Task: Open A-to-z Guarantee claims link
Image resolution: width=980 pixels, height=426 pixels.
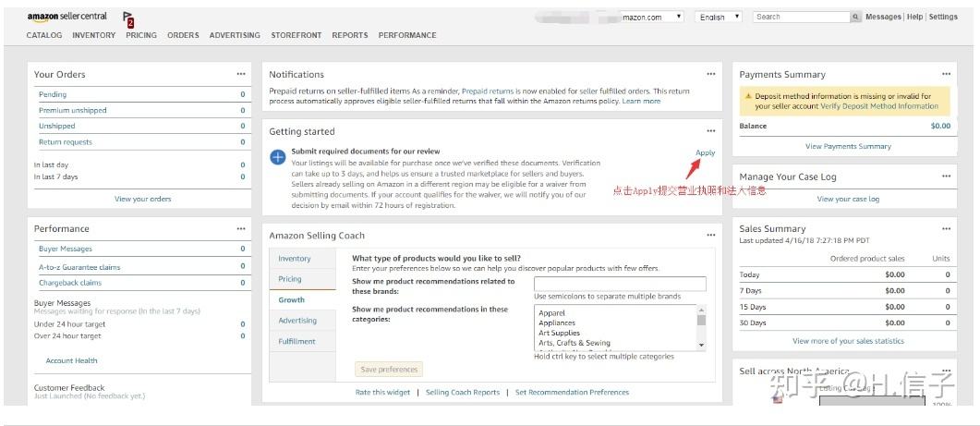Action: pos(79,267)
